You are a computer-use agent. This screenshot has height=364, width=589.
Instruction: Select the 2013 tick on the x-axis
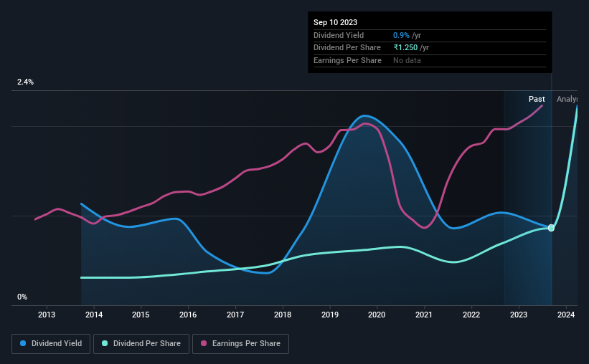click(x=47, y=315)
